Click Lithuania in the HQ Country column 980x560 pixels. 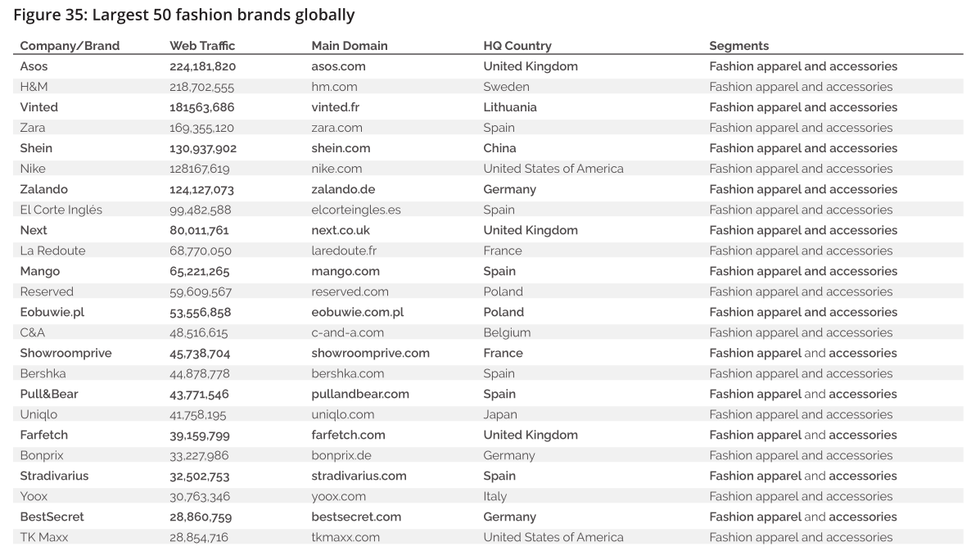click(x=510, y=107)
